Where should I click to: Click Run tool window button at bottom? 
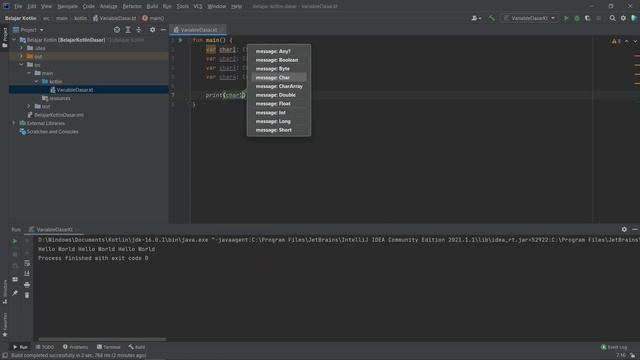click(x=20, y=347)
